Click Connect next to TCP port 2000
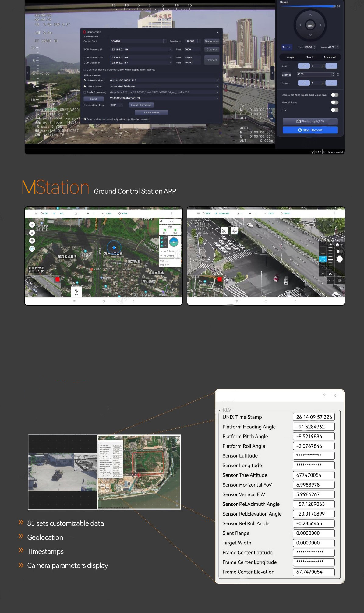The height and width of the screenshot is (613, 364). click(212, 49)
